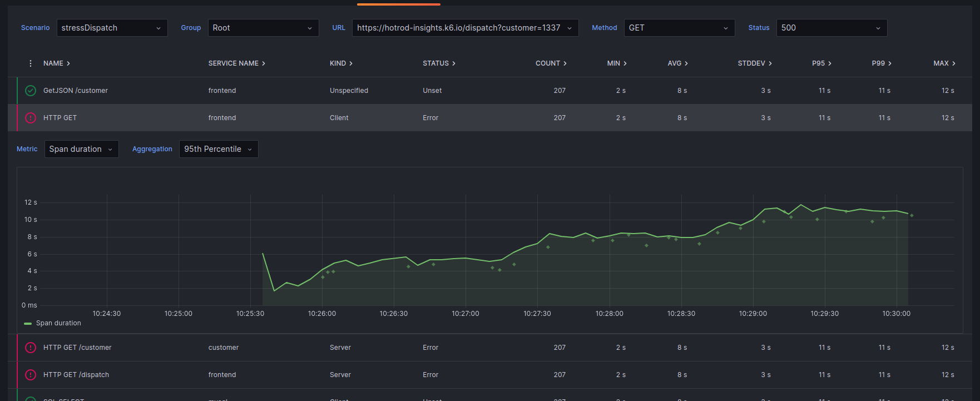Open URL dropdown with hotrod-insights dispatch address
This screenshot has height=401, width=980.
(x=464, y=28)
